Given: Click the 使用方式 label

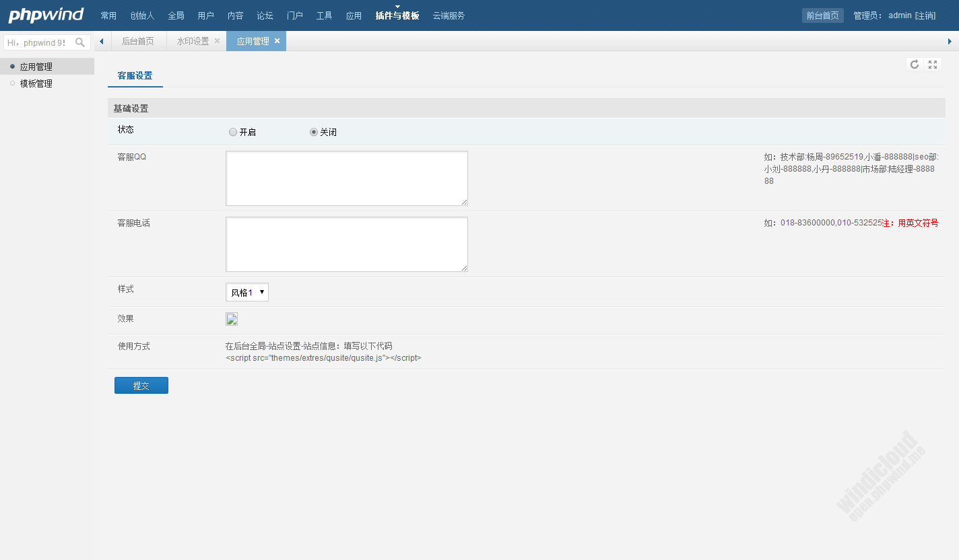Looking at the screenshot, I should [134, 346].
